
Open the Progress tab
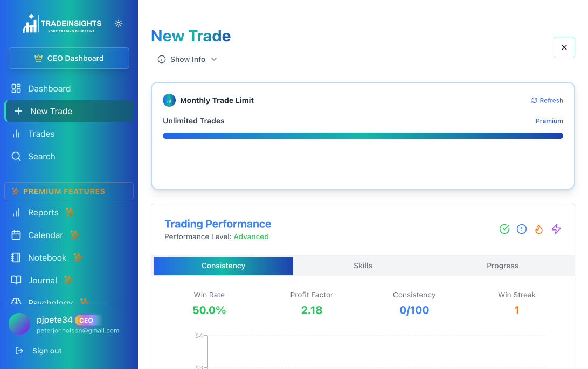coord(502,266)
